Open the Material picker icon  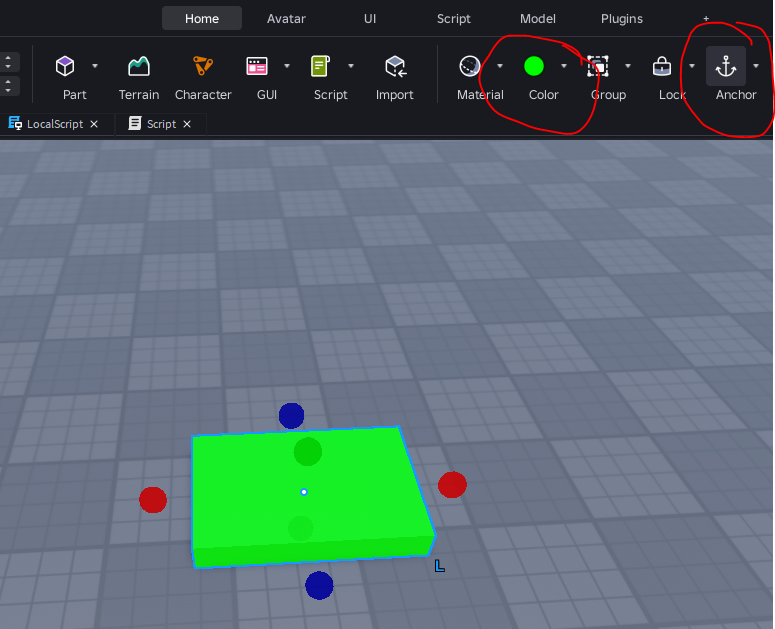click(469, 66)
